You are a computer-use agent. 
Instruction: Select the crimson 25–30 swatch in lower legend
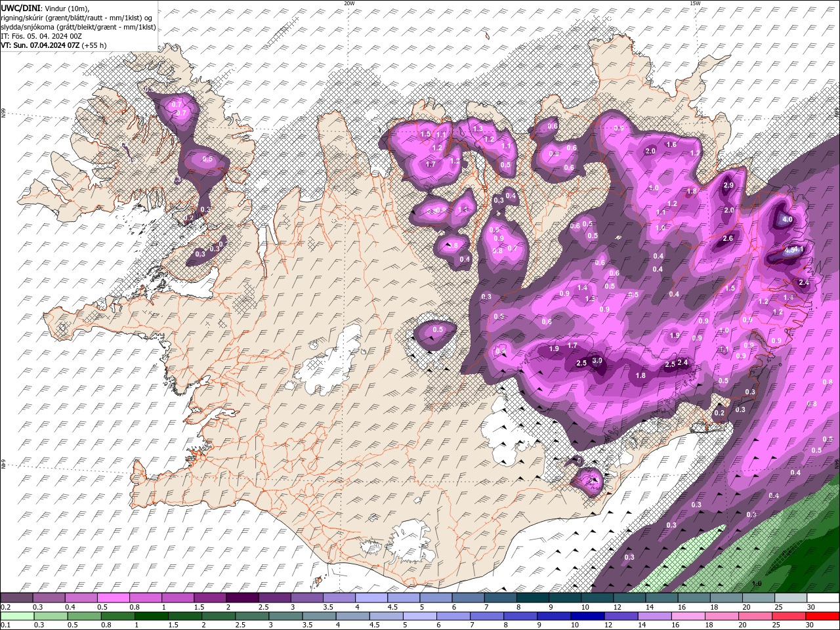coord(790,616)
